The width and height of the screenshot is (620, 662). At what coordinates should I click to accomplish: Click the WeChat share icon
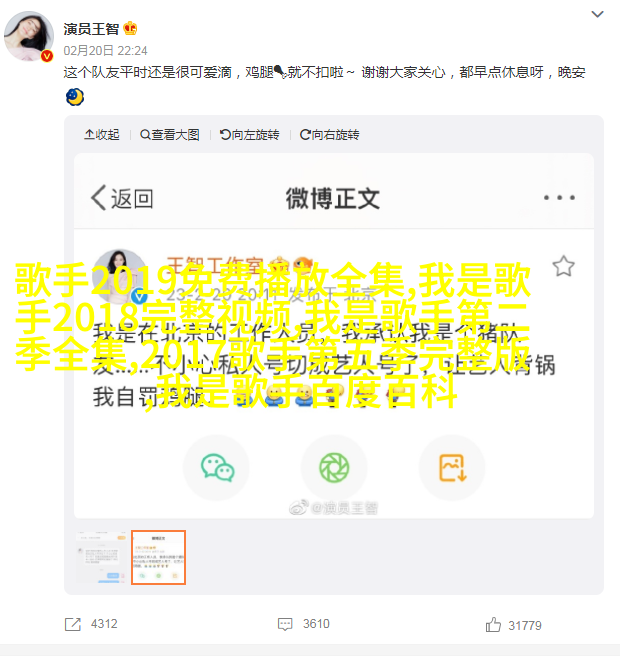[x=217, y=467]
